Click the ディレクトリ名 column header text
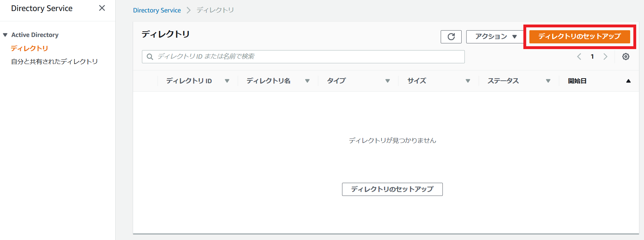Viewport: 644px width, 240px height. click(x=269, y=81)
